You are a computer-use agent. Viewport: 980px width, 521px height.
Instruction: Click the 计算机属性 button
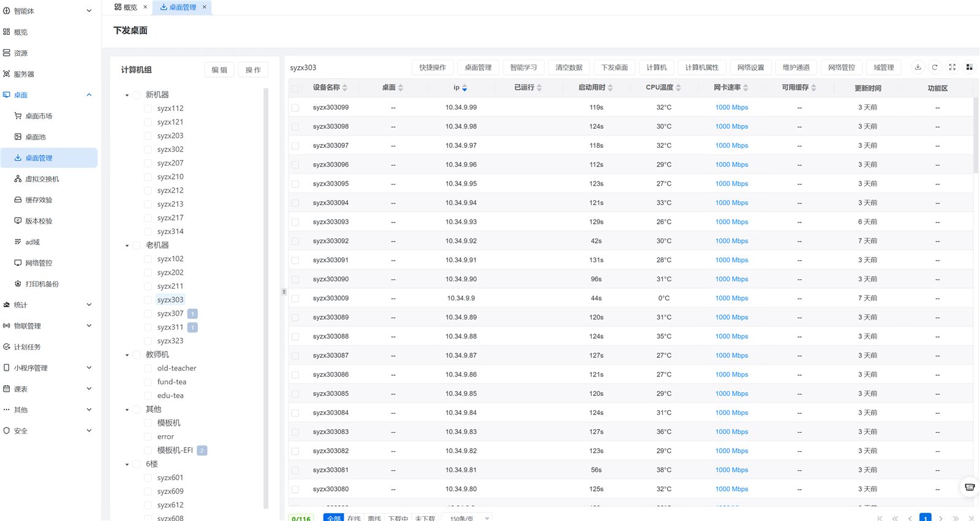pos(702,67)
